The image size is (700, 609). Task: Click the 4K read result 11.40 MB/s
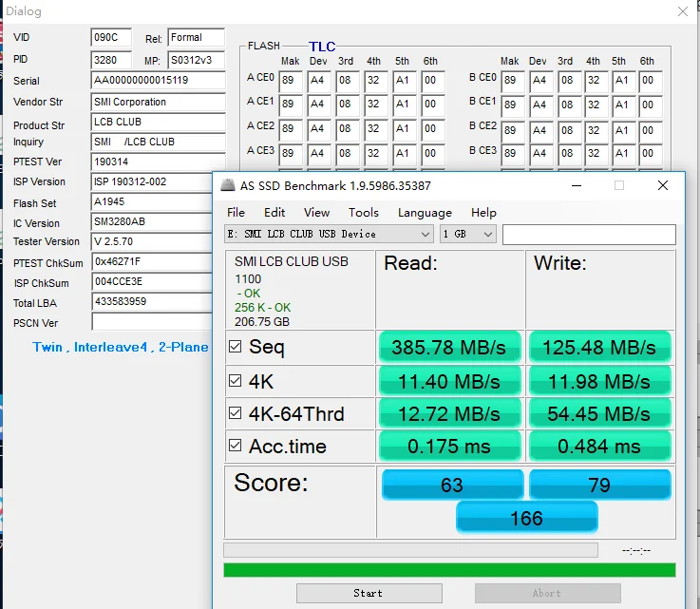449,381
